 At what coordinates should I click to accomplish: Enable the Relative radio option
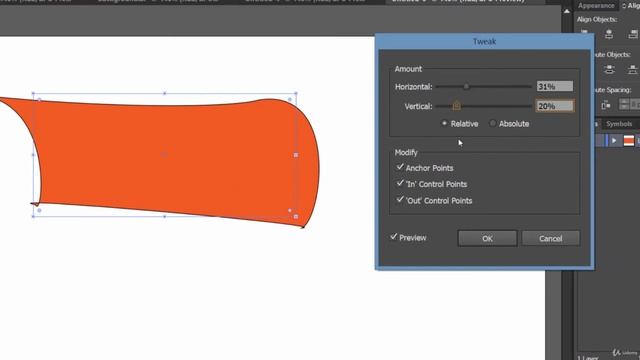click(444, 123)
